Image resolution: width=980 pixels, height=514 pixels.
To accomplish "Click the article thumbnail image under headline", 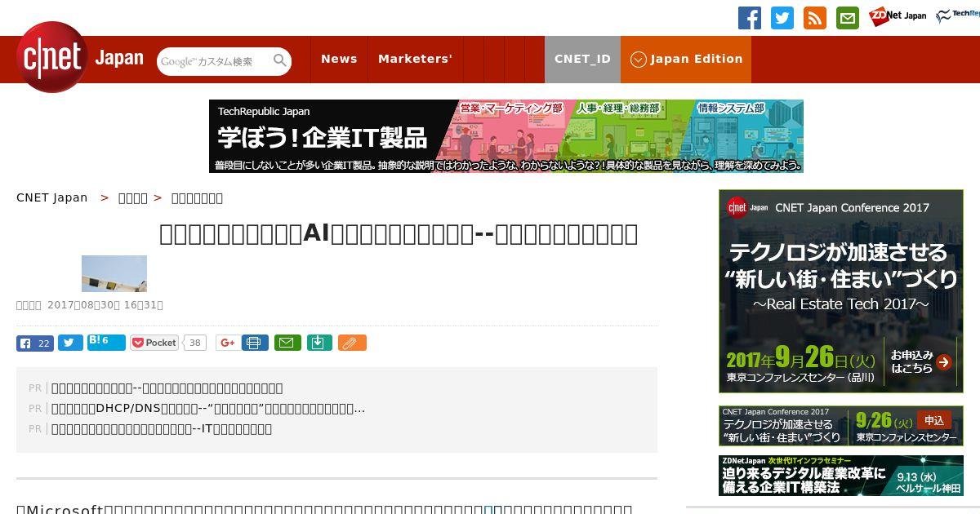I will pos(114,273).
